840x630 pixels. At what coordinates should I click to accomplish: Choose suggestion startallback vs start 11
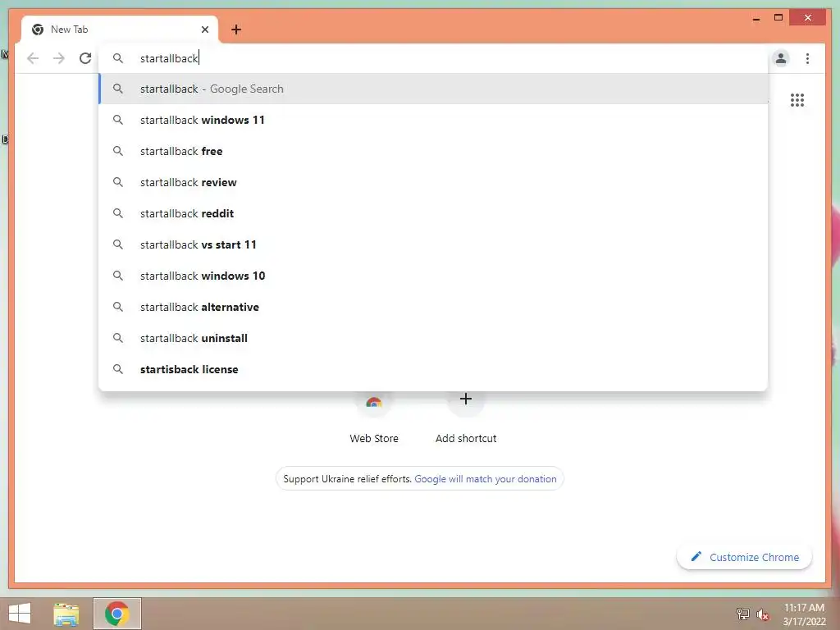pos(433,244)
